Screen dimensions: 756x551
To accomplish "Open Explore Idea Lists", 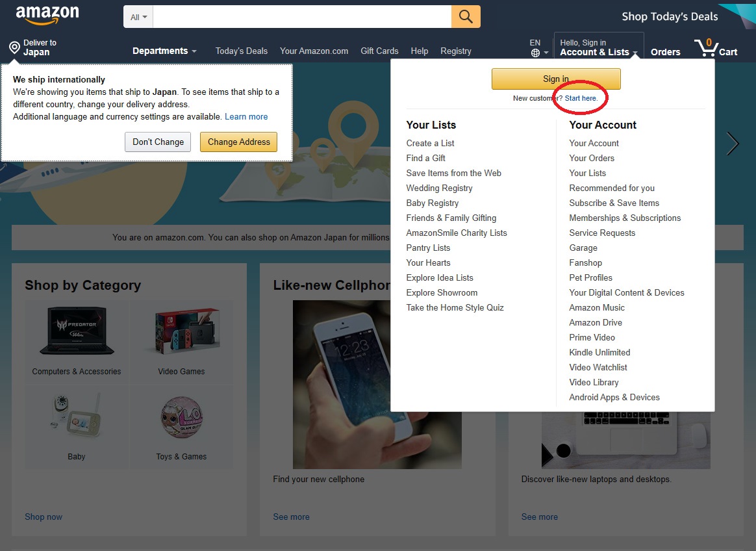I will [440, 278].
